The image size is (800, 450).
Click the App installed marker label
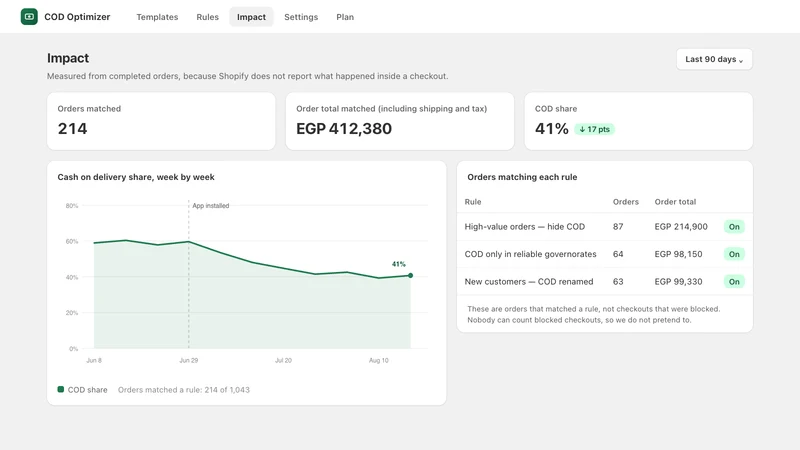211,206
